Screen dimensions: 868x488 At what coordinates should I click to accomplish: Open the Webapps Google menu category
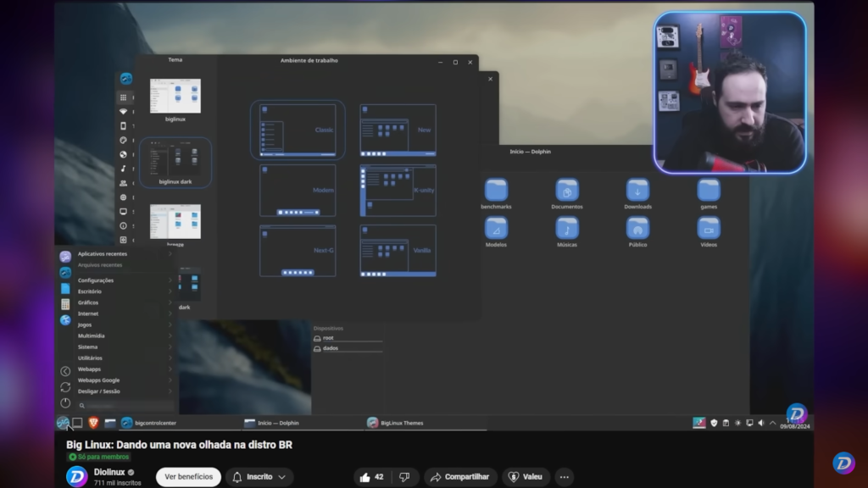click(x=125, y=380)
